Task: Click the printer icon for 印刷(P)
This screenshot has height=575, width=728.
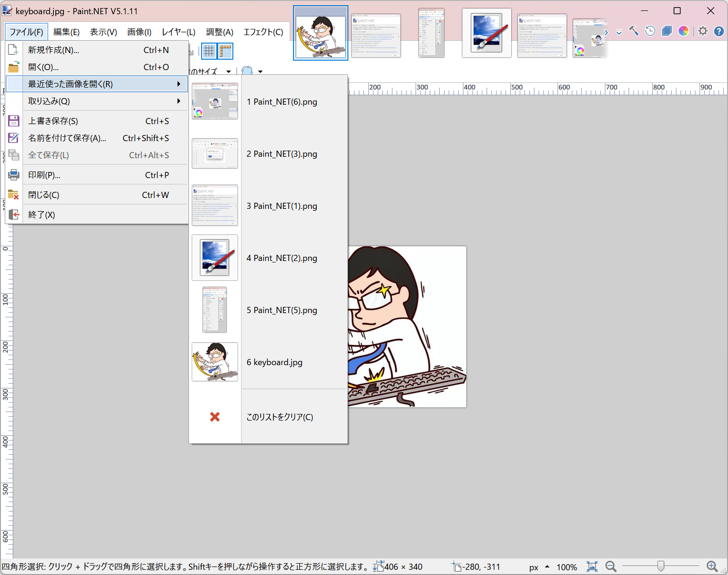Action: point(14,175)
